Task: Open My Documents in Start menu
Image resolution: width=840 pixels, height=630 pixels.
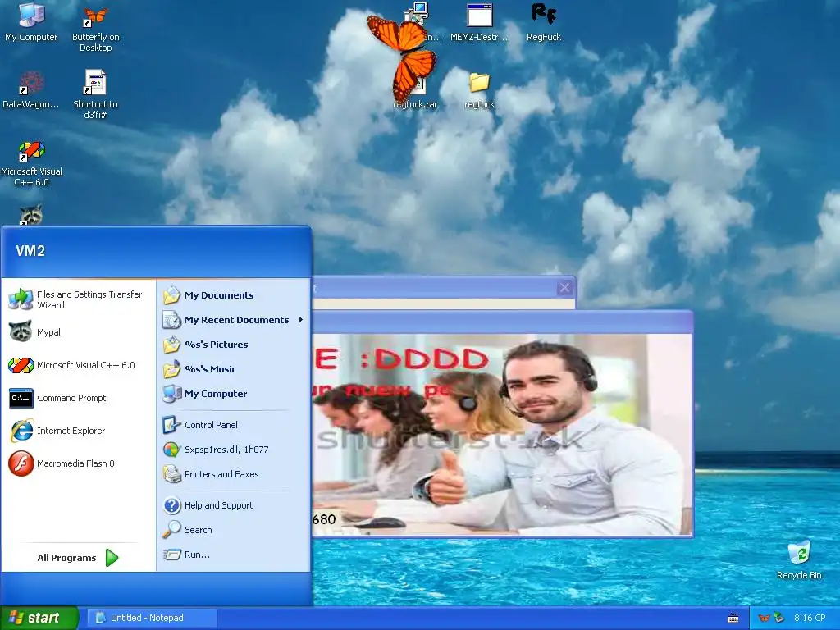Action: point(233,295)
